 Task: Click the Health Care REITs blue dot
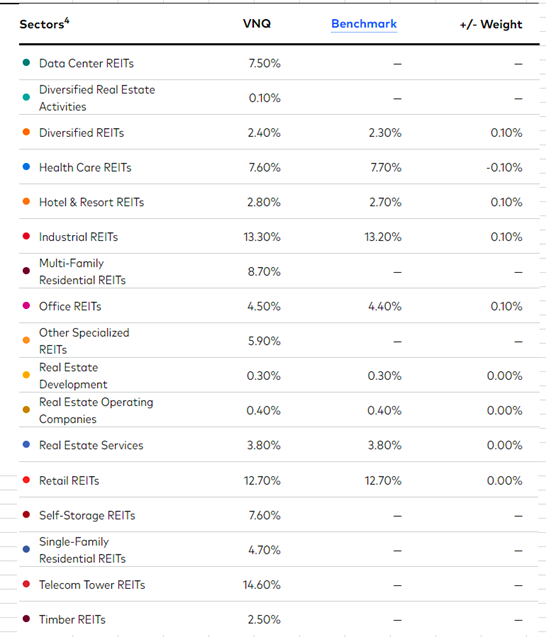click(26, 167)
